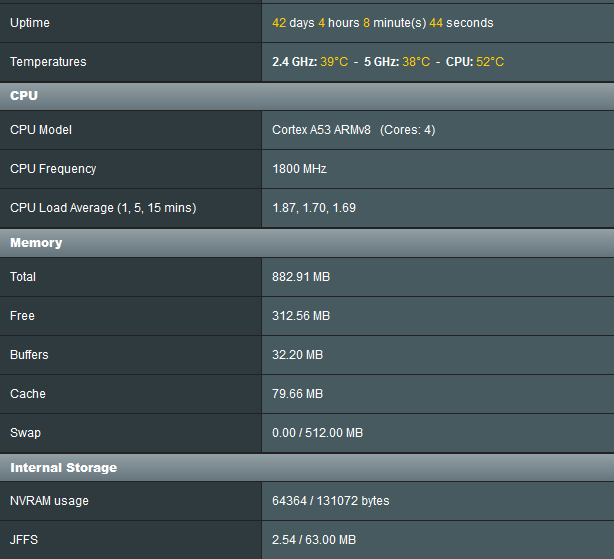The image size is (614, 559).
Task: Click the CPU Load Average values
Action: tap(314, 207)
